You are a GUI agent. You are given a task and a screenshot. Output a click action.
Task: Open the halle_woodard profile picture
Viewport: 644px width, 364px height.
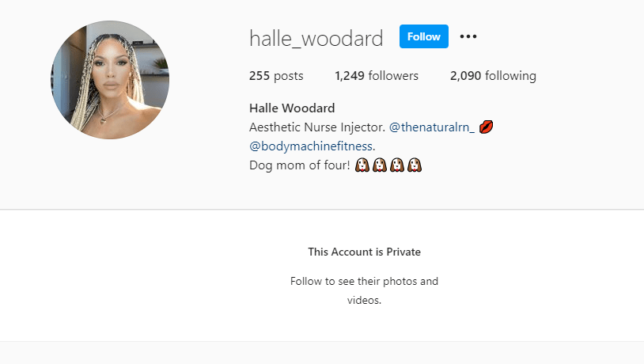110,80
